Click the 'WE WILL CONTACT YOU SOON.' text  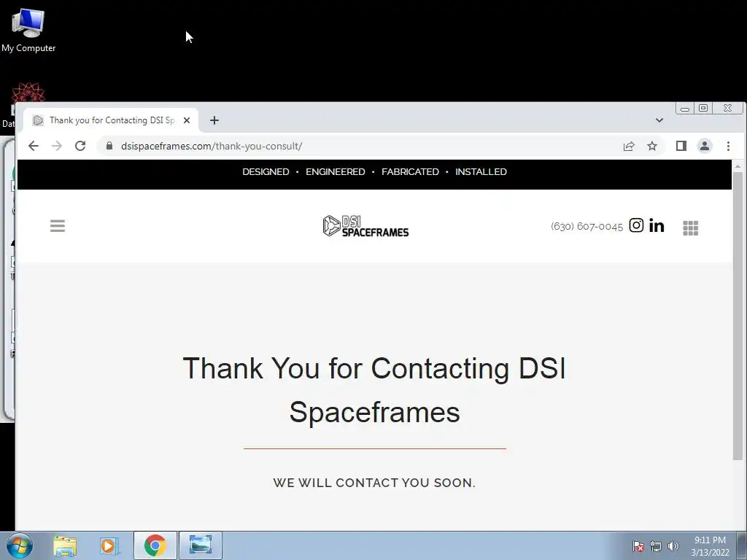point(374,483)
